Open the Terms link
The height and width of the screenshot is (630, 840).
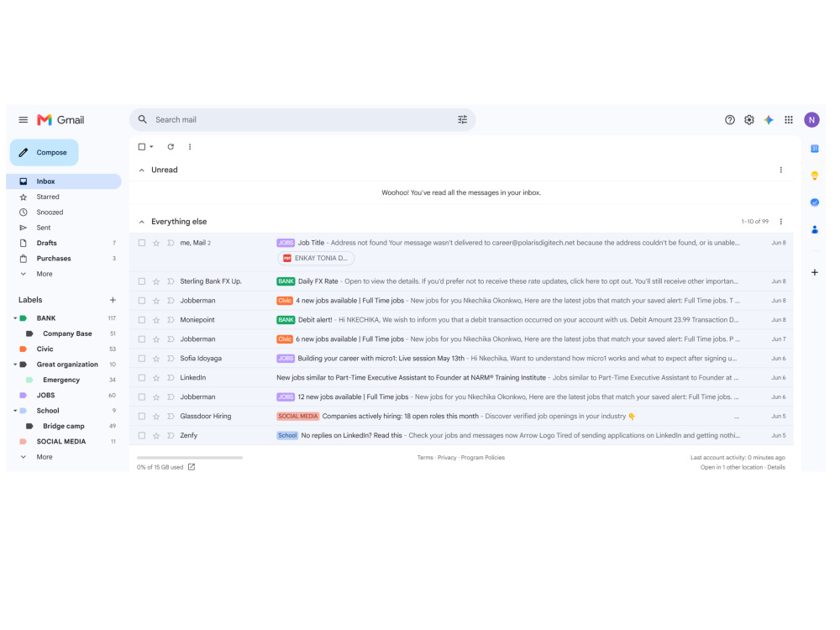425,458
